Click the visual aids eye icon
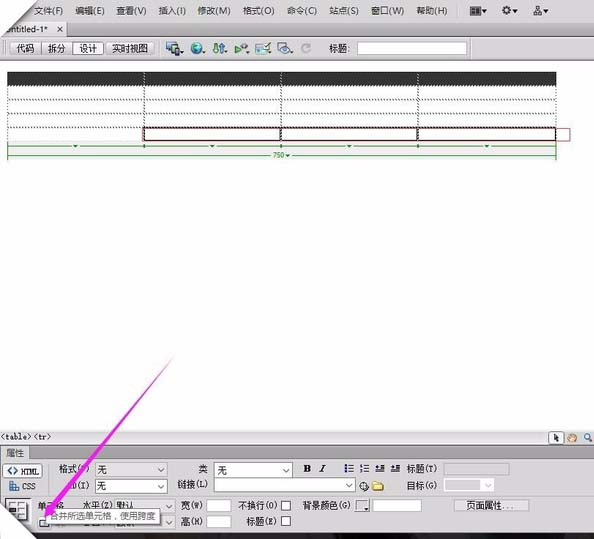594x539 pixels. click(285, 48)
